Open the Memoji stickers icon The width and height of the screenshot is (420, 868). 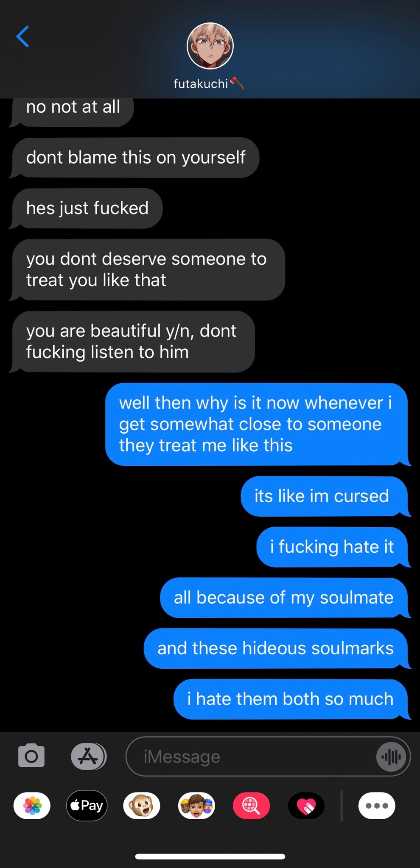196,805
